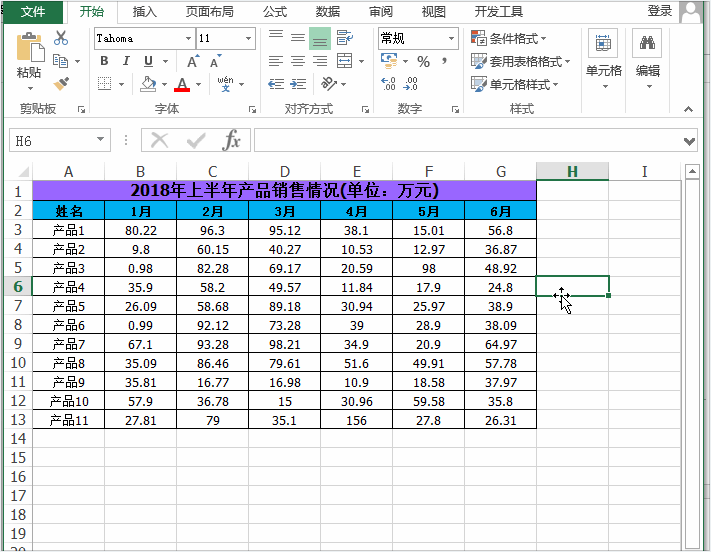Screen dimensions: 711x552
Task: Open font color dropdown arrow
Action: coord(198,84)
